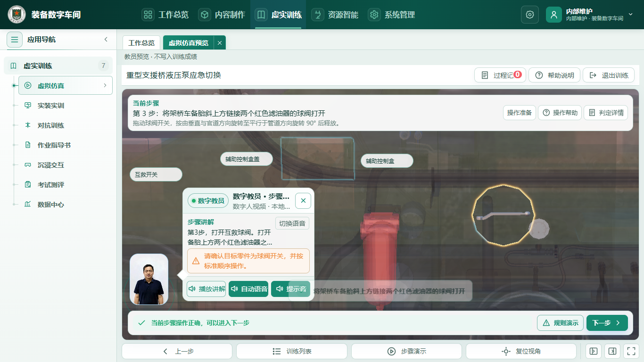Close the 虚拟仿真预览 tab
Viewport: 644px width, 362px height.
pyautogui.click(x=219, y=43)
